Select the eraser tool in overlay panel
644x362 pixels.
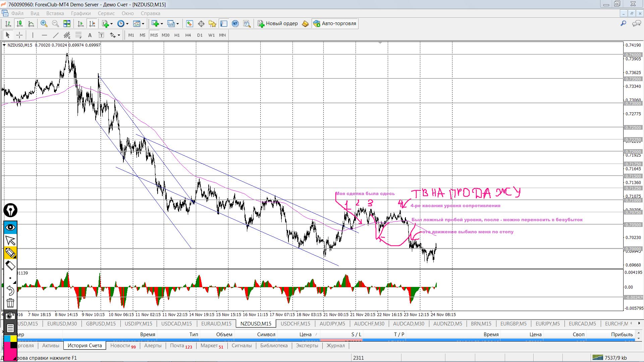point(10,266)
